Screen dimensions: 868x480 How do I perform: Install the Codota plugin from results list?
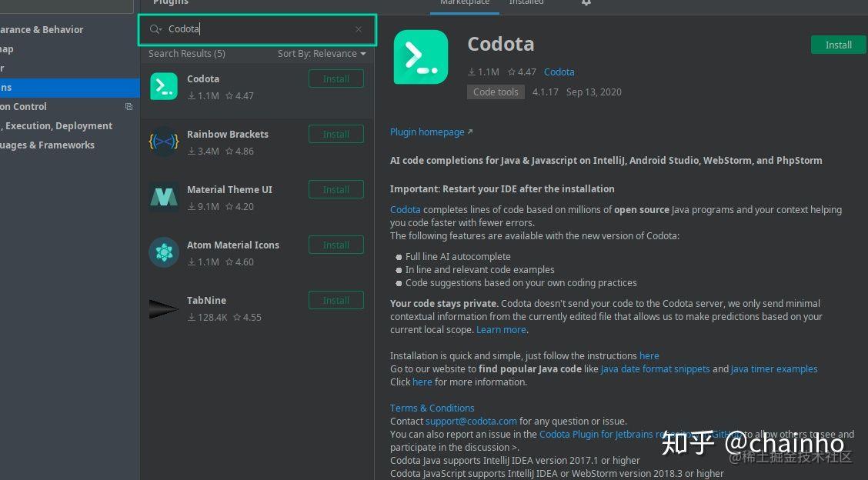coord(336,78)
